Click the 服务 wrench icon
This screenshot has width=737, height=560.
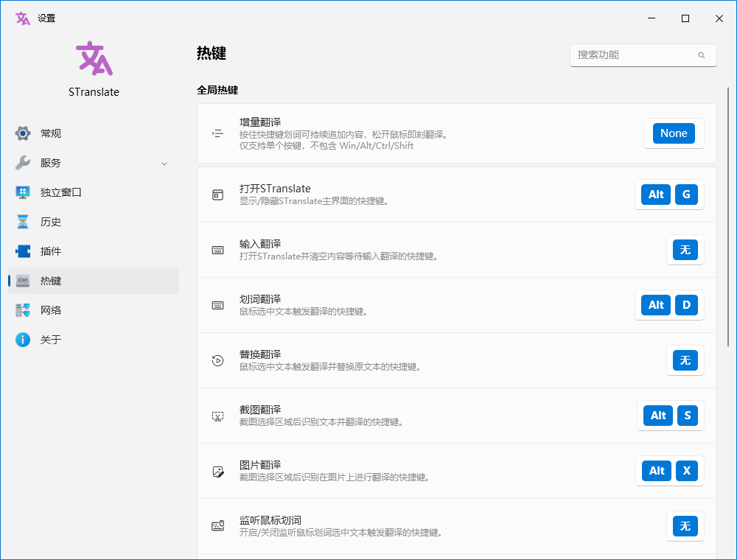click(x=23, y=163)
